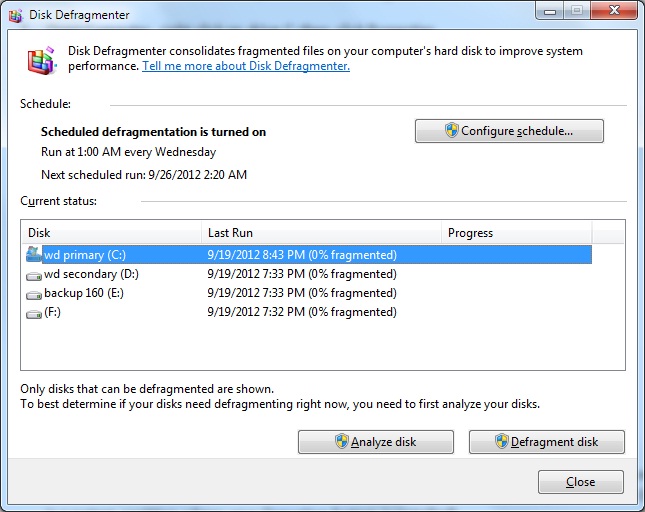Click the wd secondary (D:) drive icon
Image resolution: width=645 pixels, height=512 pixels.
pos(34,275)
